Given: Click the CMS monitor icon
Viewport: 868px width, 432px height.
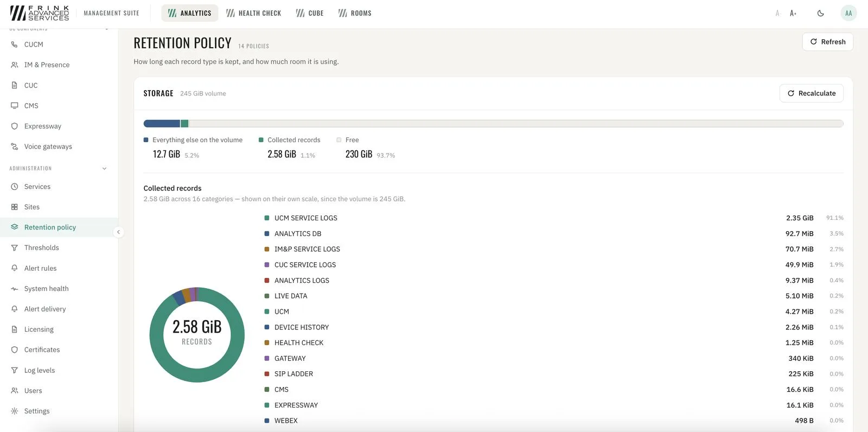Looking at the screenshot, I should point(15,106).
